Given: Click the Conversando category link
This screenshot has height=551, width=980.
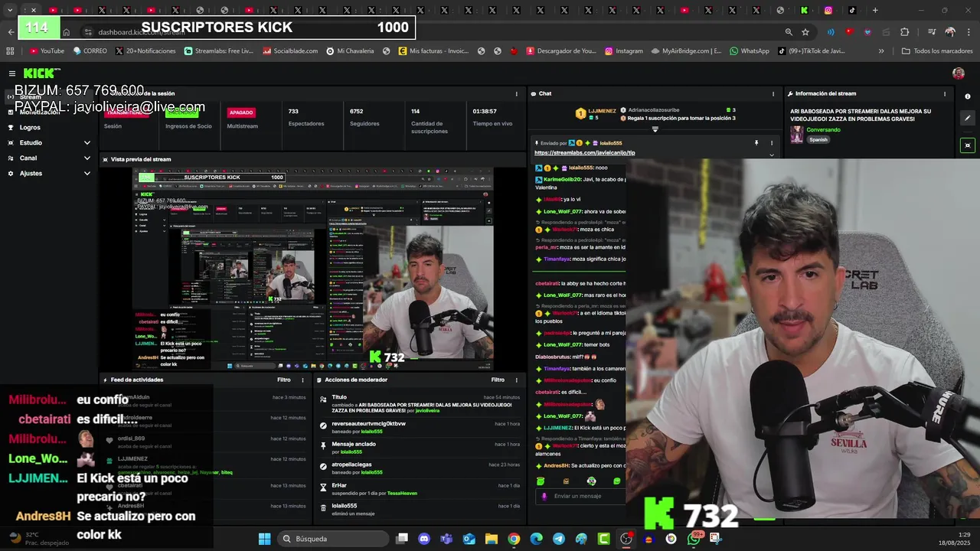Looking at the screenshot, I should pos(823,130).
